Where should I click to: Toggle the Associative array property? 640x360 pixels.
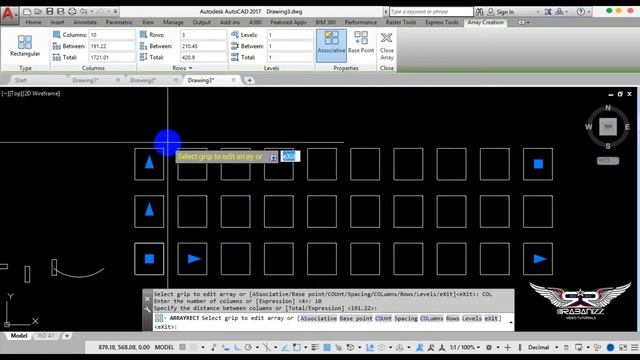pos(331,45)
